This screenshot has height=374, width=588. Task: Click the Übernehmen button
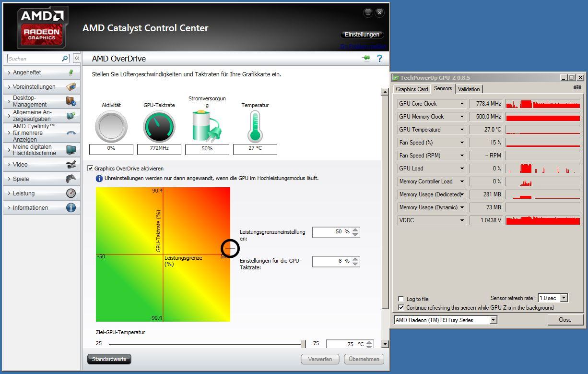[x=364, y=359]
